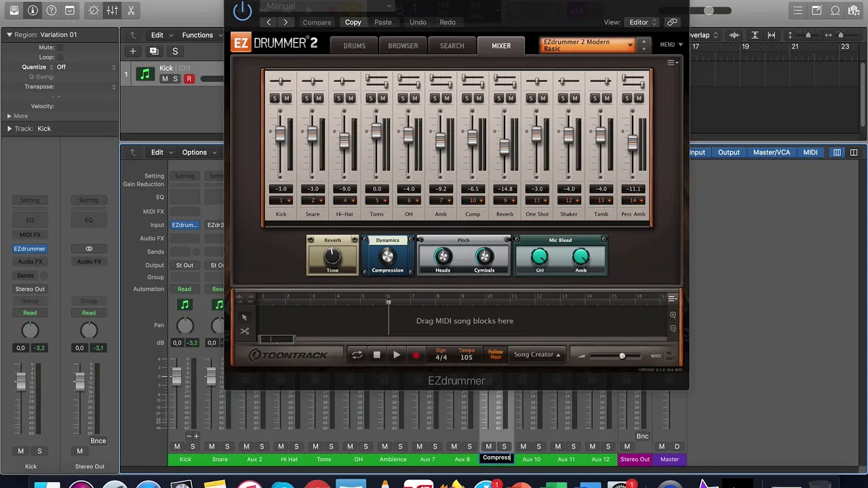
Task: Open EZdrummer 2 Modern Basic preset dropdown
Action: [x=588, y=45]
